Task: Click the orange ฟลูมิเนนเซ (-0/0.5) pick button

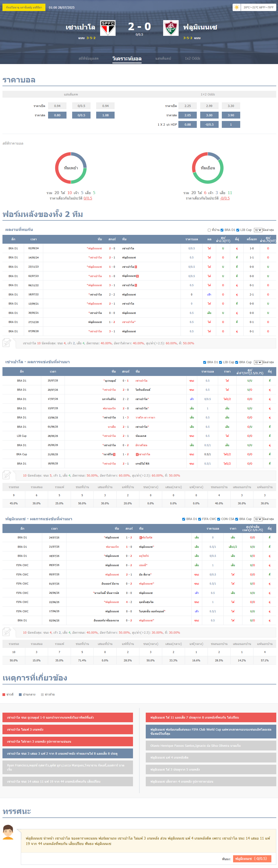Action: click(x=252, y=859)
